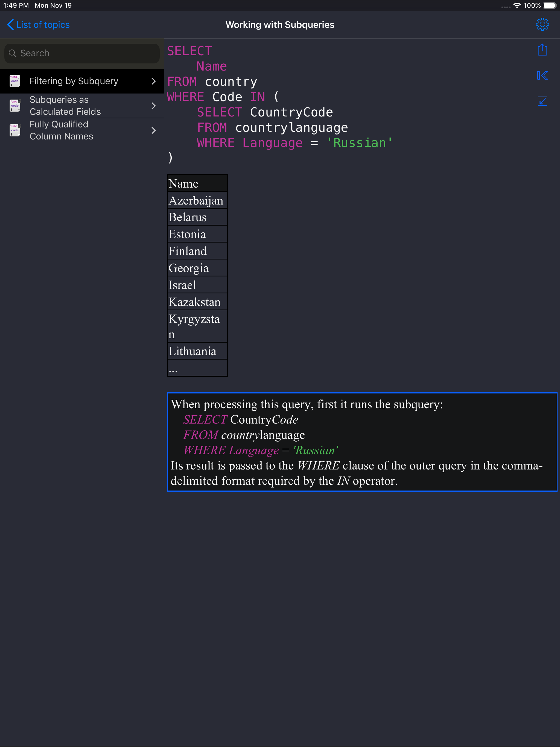Open the settings gear
This screenshot has height=747, width=560.
[x=542, y=24]
